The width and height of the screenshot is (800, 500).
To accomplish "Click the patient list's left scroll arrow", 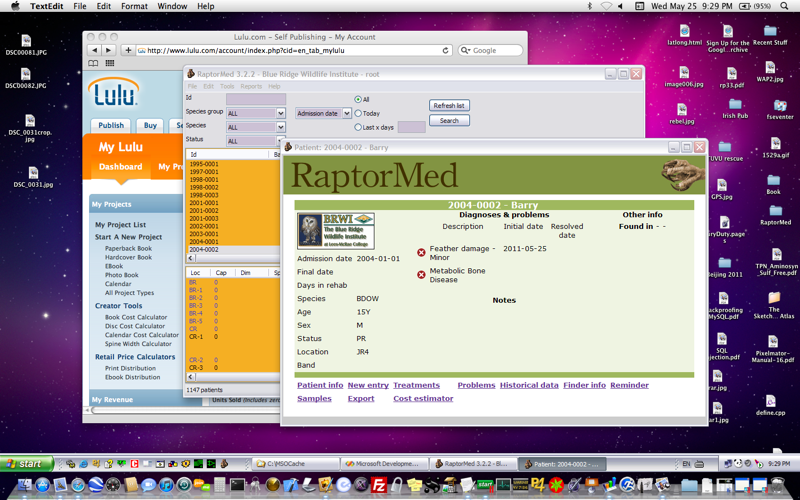I will click(191, 259).
